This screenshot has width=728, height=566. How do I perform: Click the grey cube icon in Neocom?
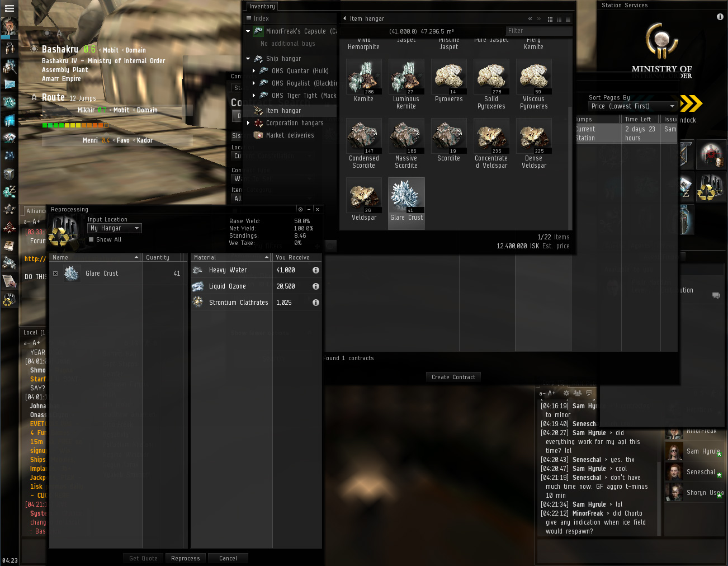(10, 174)
